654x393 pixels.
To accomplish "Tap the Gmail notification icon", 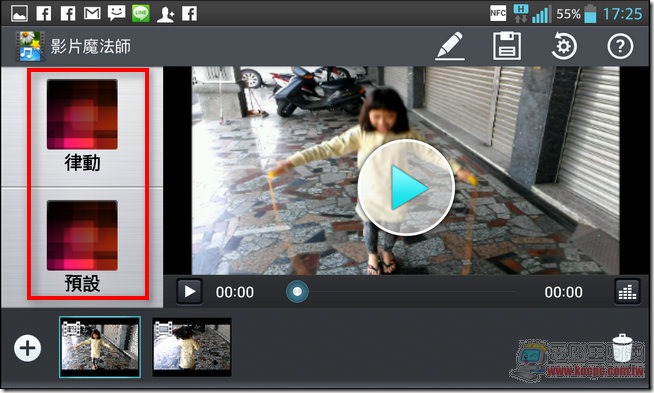I will click(x=92, y=13).
